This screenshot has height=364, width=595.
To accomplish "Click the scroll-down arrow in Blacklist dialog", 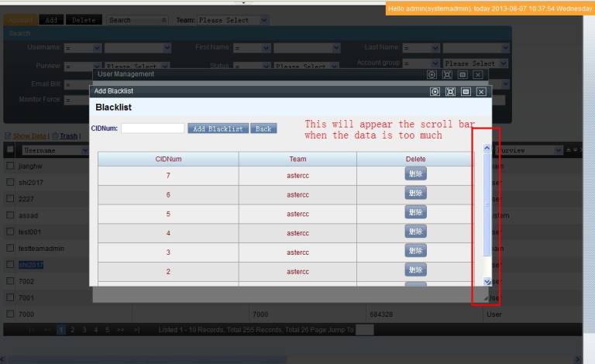I will (487, 282).
